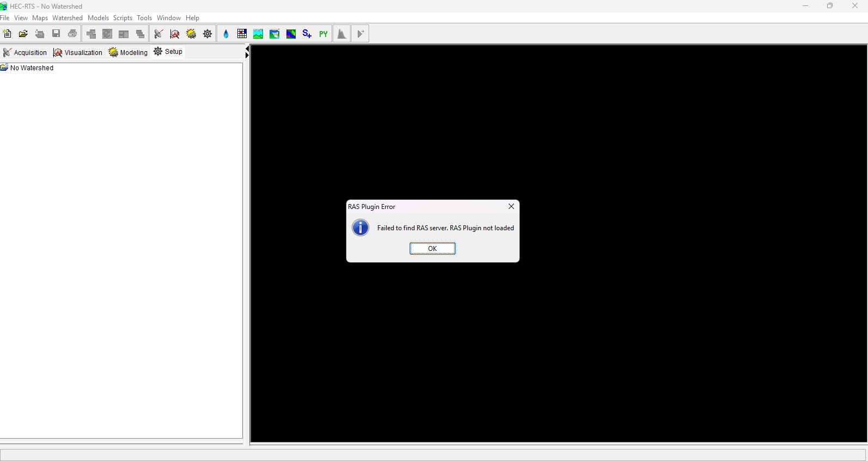This screenshot has width=868, height=461.
Task: Open the View menu
Action: (x=21, y=18)
